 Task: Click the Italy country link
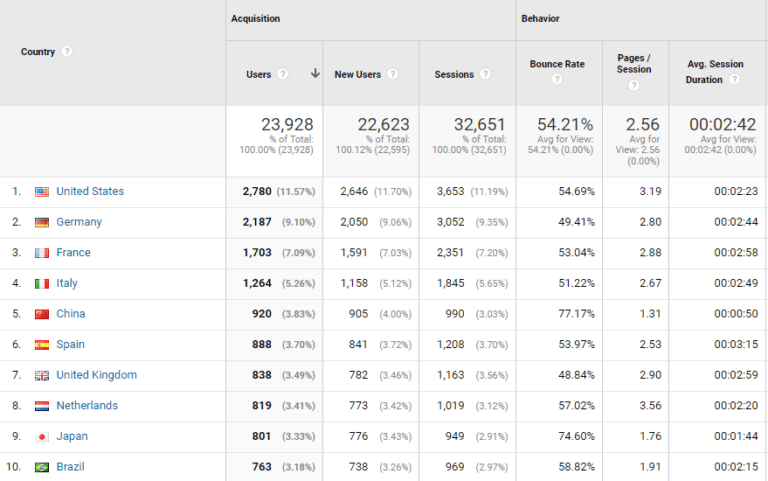click(67, 284)
